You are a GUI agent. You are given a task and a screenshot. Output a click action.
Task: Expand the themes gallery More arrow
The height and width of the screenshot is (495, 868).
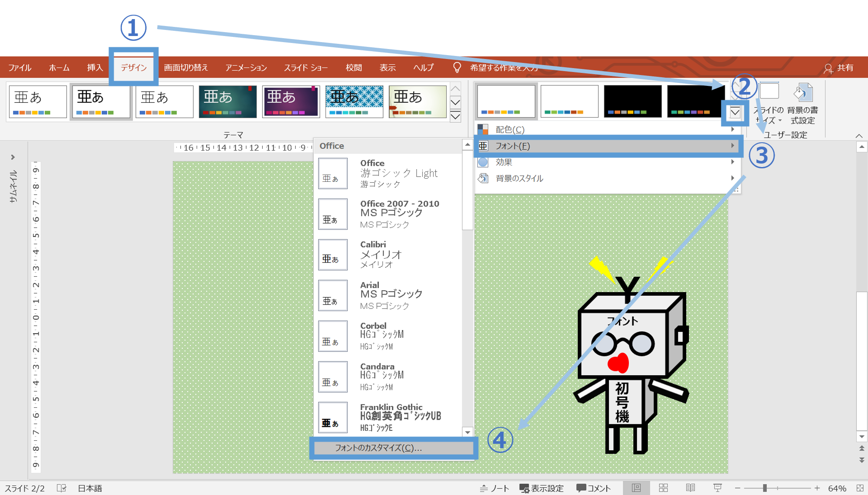(455, 117)
